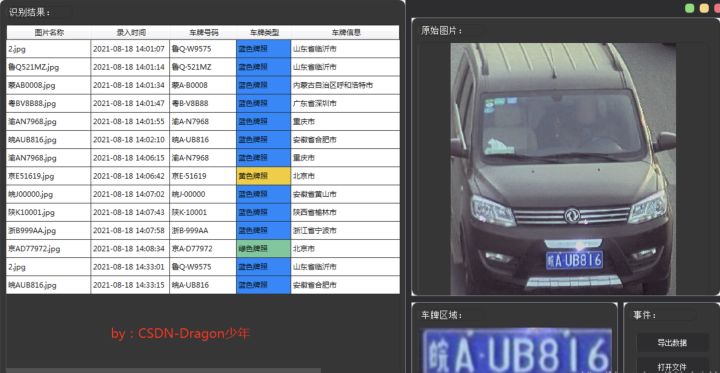Image resolution: width=720 pixels, height=373 pixels.
Task: Click the 车牌信息 column header
Action: coord(345,33)
